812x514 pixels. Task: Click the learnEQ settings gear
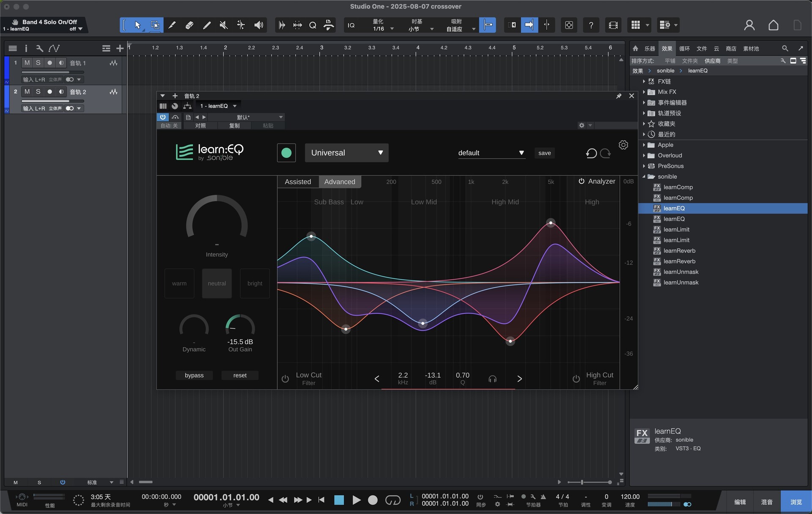click(x=623, y=145)
